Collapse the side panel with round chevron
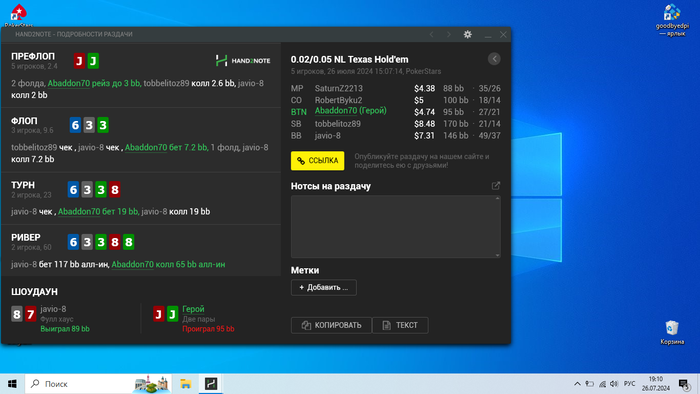The image size is (700, 394). [494, 59]
